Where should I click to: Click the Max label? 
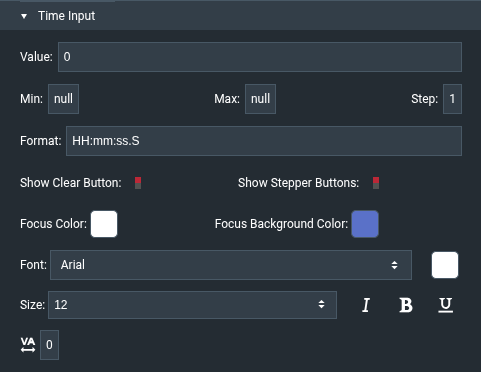point(227,99)
